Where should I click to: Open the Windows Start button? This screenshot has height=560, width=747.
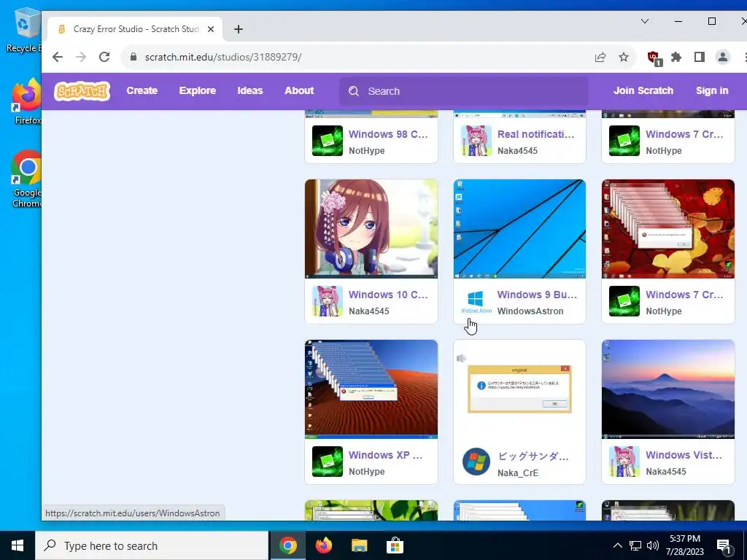tap(18, 545)
